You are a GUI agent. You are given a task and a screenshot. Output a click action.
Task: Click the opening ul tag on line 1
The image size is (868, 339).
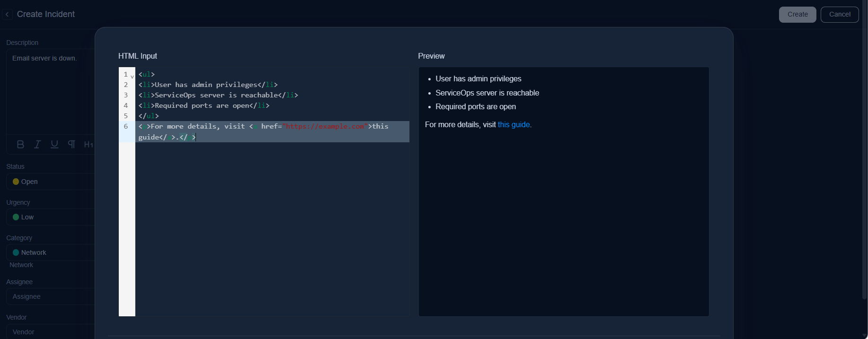point(147,74)
